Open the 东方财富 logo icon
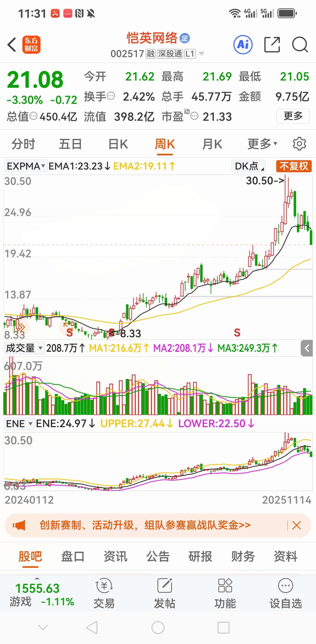Viewport: 316px width, 644px height. (x=31, y=45)
